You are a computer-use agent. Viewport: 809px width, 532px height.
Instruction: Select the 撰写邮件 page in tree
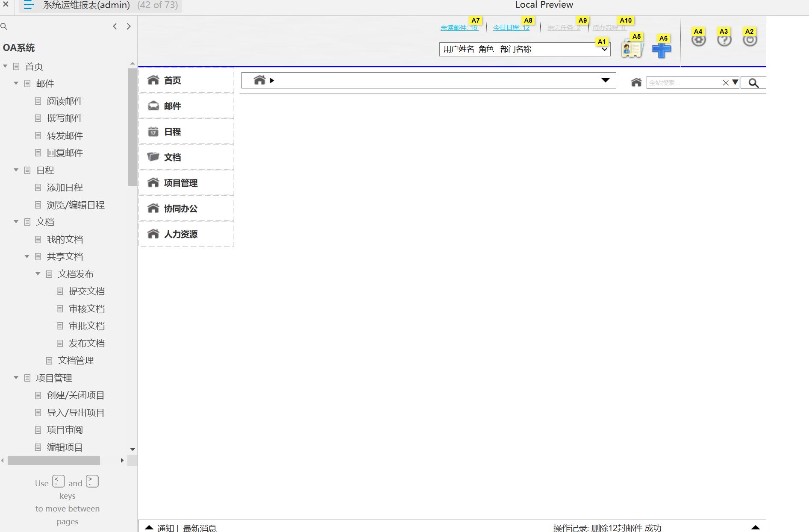point(65,118)
